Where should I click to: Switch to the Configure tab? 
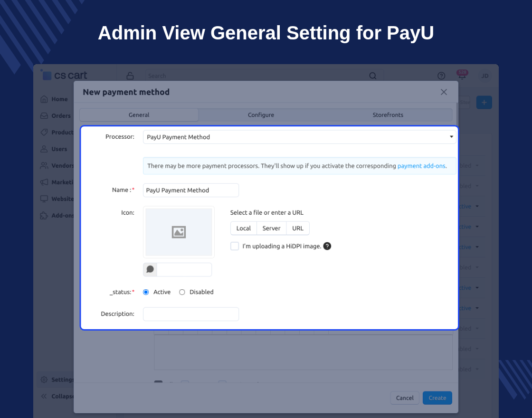[261, 115]
